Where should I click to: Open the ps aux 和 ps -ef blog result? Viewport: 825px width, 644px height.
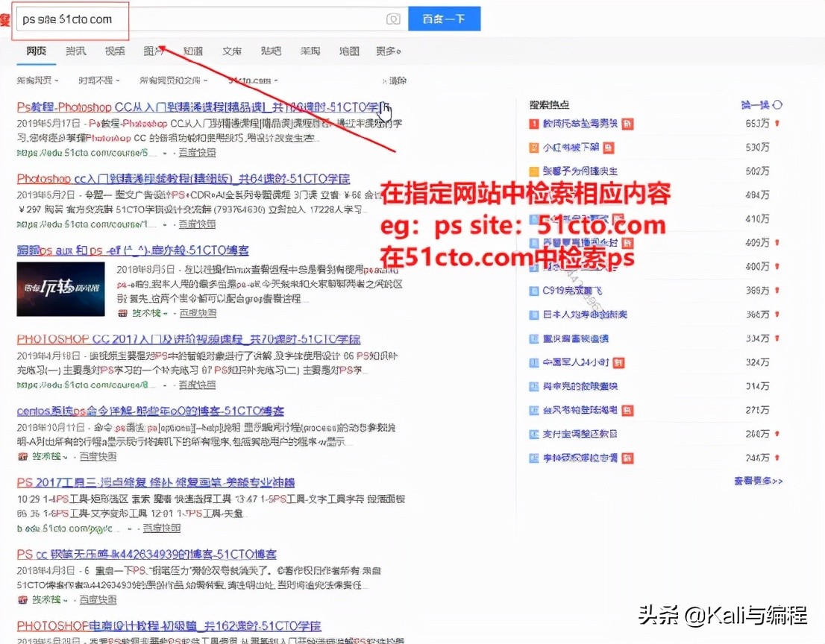click(133, 250)
